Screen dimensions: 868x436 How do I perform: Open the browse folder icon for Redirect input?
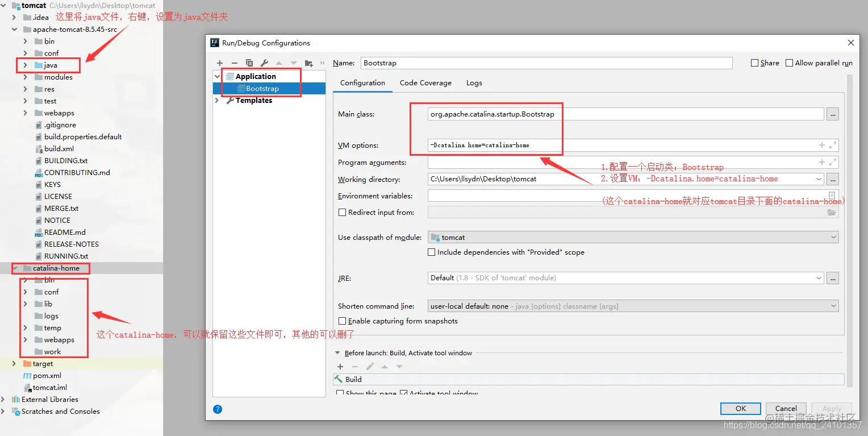pyautogui.click(x=832, y=213)
